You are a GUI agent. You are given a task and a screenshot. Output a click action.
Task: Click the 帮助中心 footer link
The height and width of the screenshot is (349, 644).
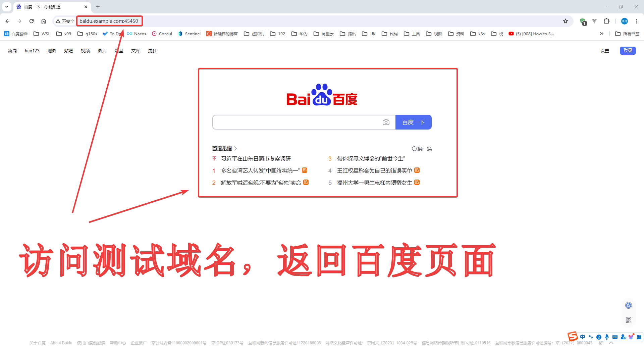[118, 343]
